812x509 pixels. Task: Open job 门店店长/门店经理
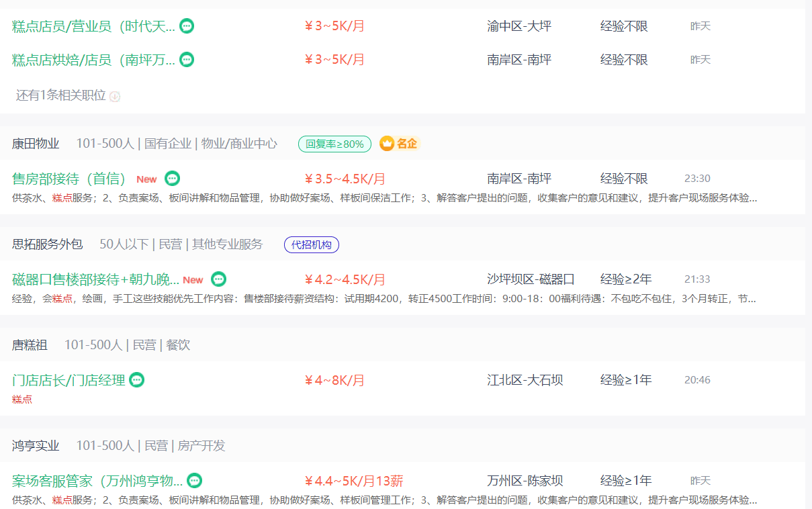point(69,379)
